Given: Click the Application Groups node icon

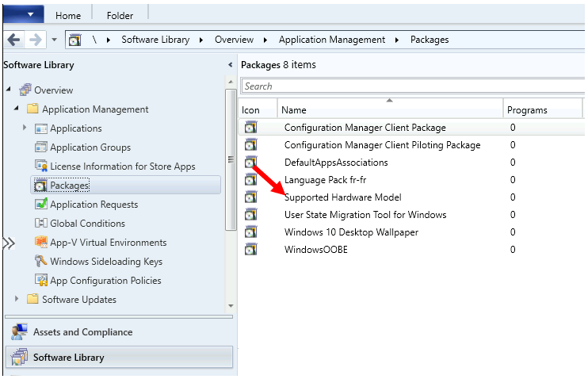Looking at the screenshot, I should pos(41,147).
